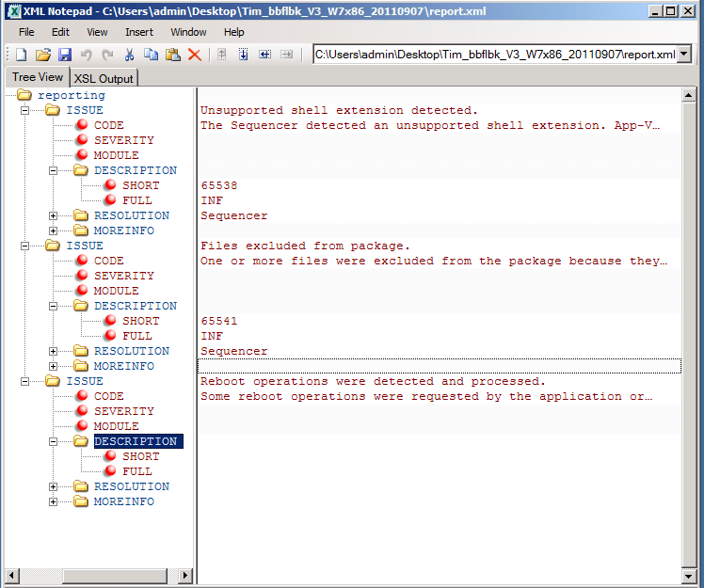Click the Nudge node left icon
Screen dimensions: 704x588
pos(264,55)
